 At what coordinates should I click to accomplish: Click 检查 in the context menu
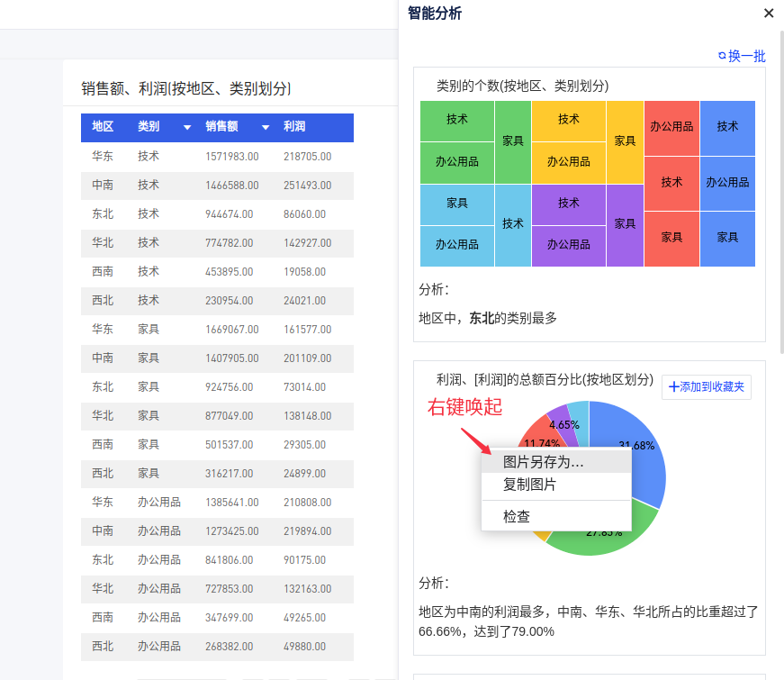pyautogui.click(x=517, y=516)
